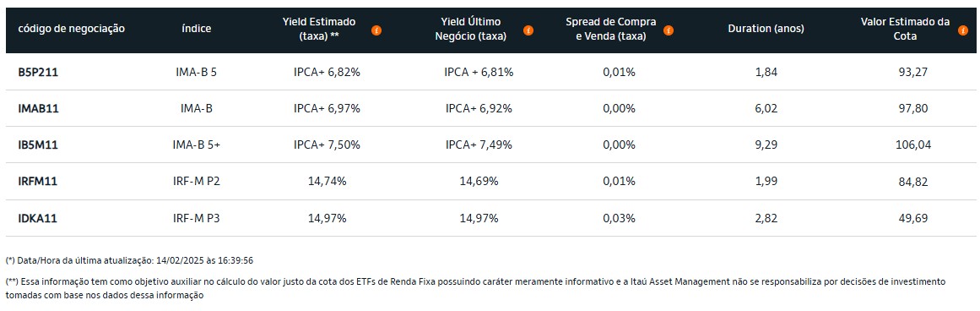Click info icon beside Yield Estimado header
Viewport: 980px width, 311px height.
click(x=376, y=30)
